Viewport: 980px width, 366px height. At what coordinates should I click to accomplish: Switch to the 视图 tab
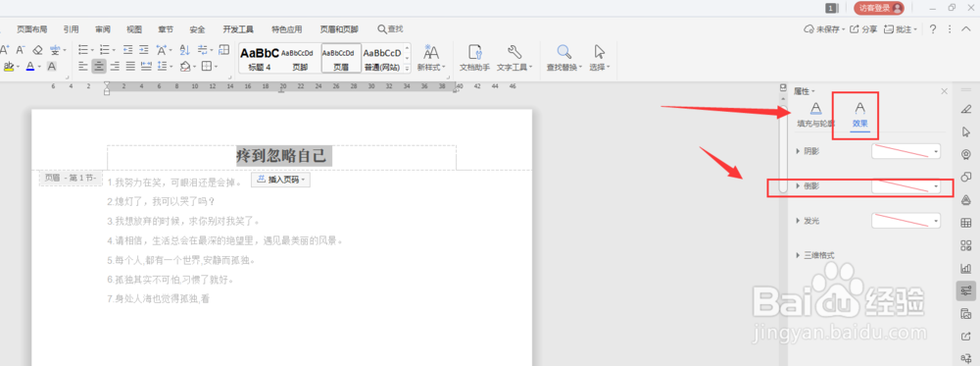pyautogui.click(x=134, y=28)
